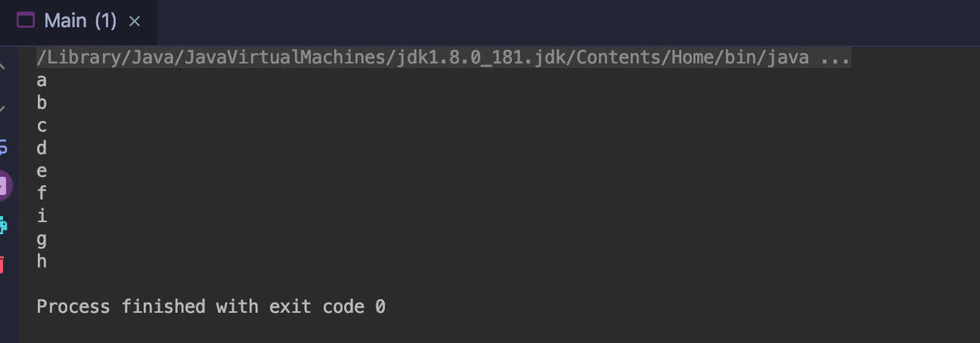This screenshot has width=980, height=343.
Task: Click output line 'b' in console
Action: (x=42, y=103)
